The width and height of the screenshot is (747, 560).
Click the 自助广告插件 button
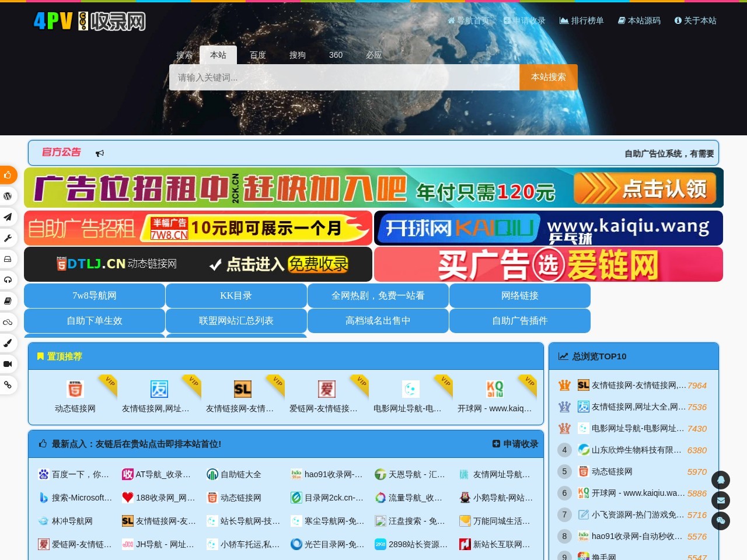(520, 321)
